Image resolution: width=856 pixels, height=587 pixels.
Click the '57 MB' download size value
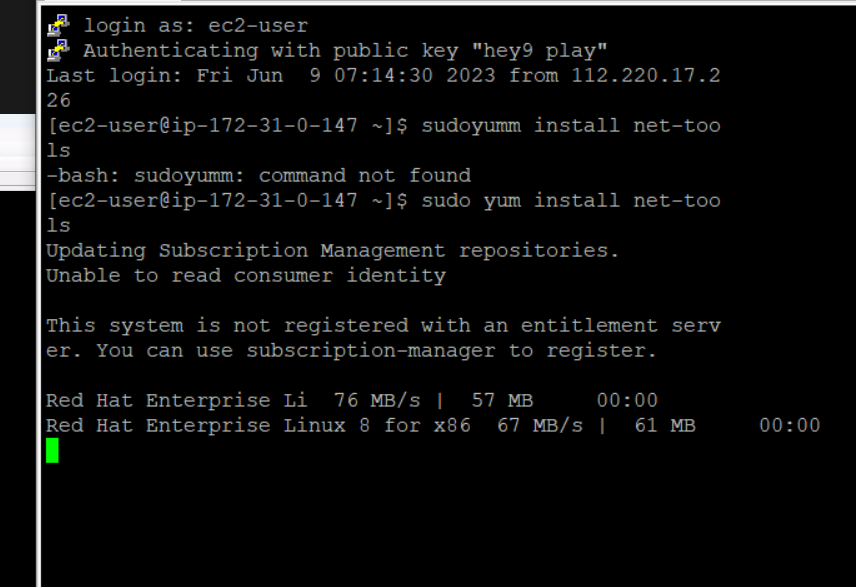(502, 400)
